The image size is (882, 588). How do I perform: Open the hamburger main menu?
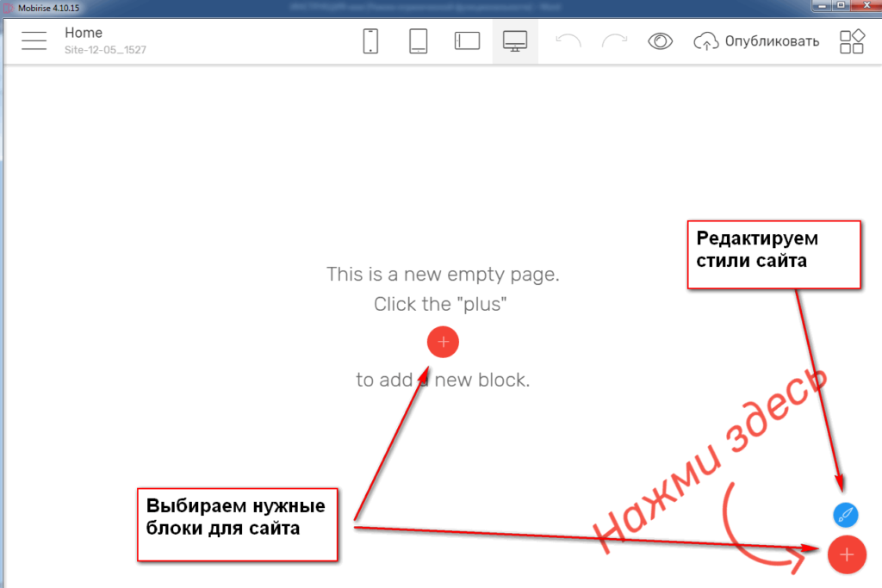(x=34, y=41)
